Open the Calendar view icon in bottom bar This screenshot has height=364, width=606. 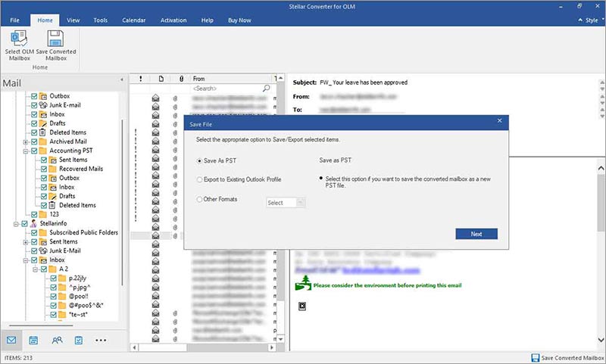click(33, 340)
